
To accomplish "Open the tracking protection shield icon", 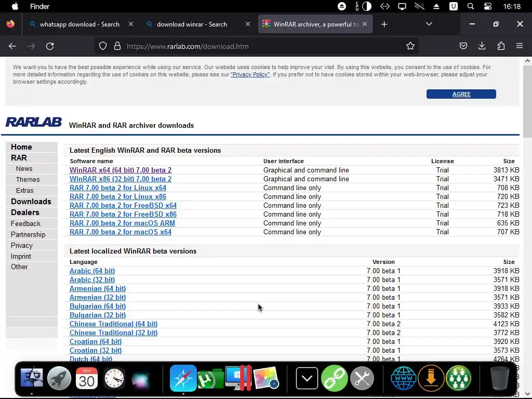I will (x=103, y=46).
